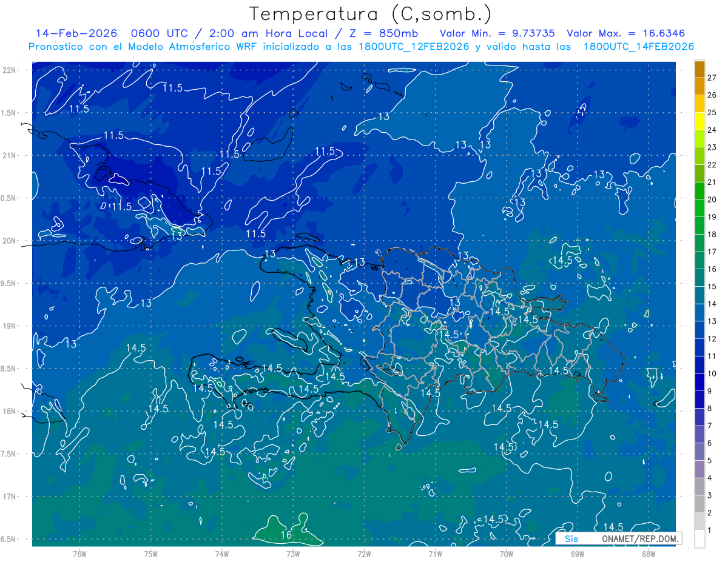Screen dimensions: 728x562
Task: Click legend value "6" on the color scale
Action: 710,443
